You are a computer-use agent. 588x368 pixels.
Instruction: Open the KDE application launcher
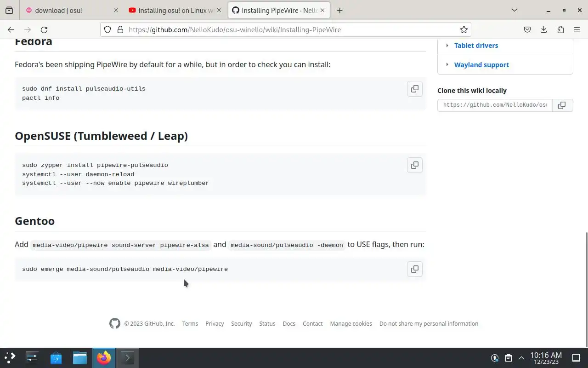tap(10, 357)
